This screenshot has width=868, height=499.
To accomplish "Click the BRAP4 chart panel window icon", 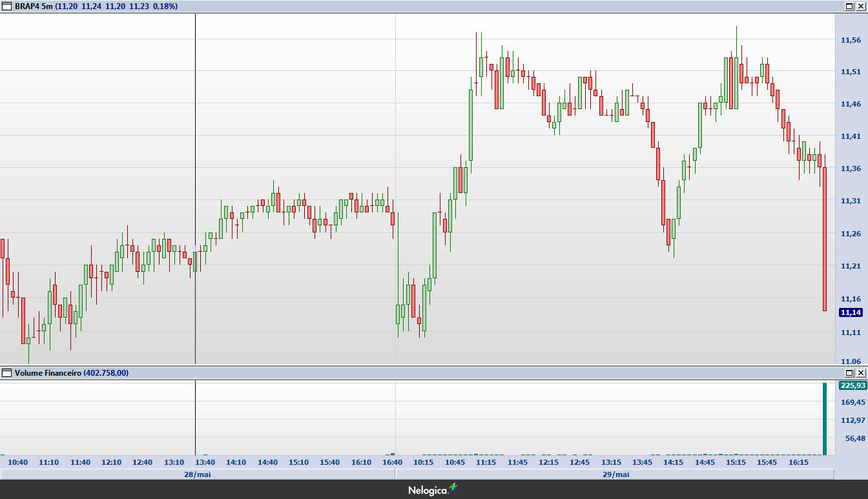I will [7, 6].
